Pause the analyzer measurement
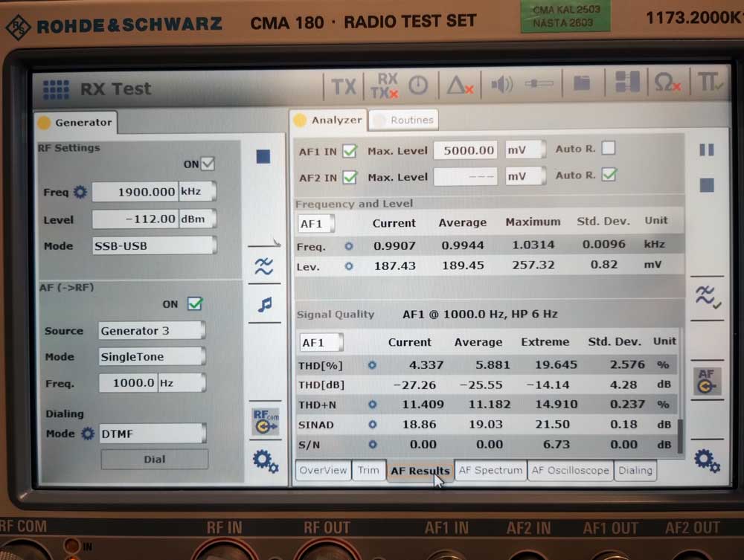 (706, 149)
